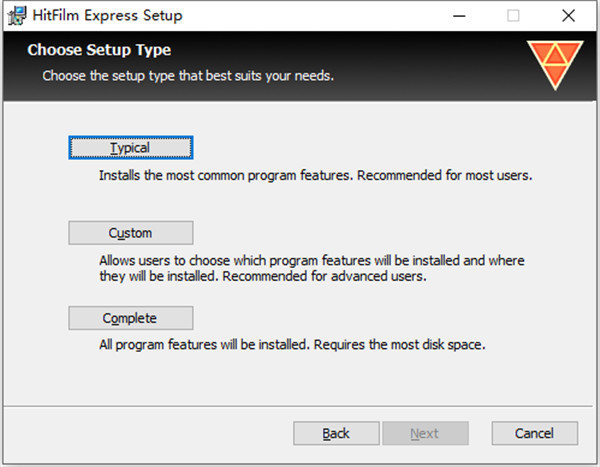Cancel the HitFilm Express setup
The width and height of the screenshot is (600, 467).
click(x=535, y=433)
